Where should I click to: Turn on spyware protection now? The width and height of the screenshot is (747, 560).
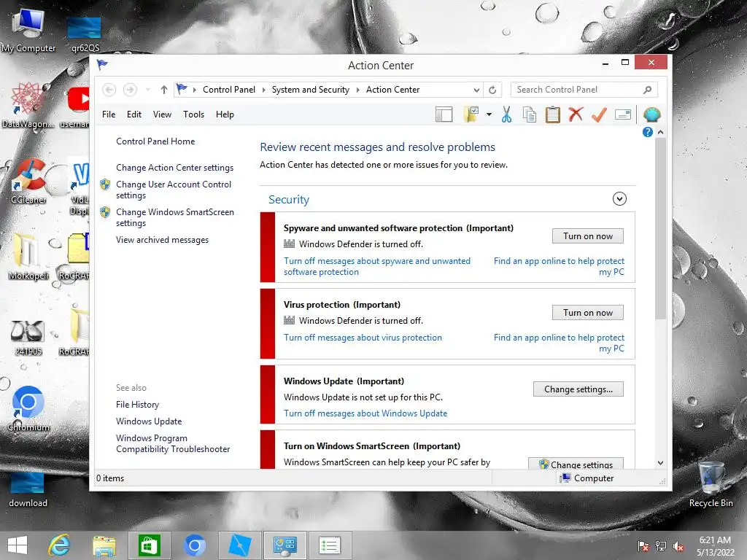(588, 236)
